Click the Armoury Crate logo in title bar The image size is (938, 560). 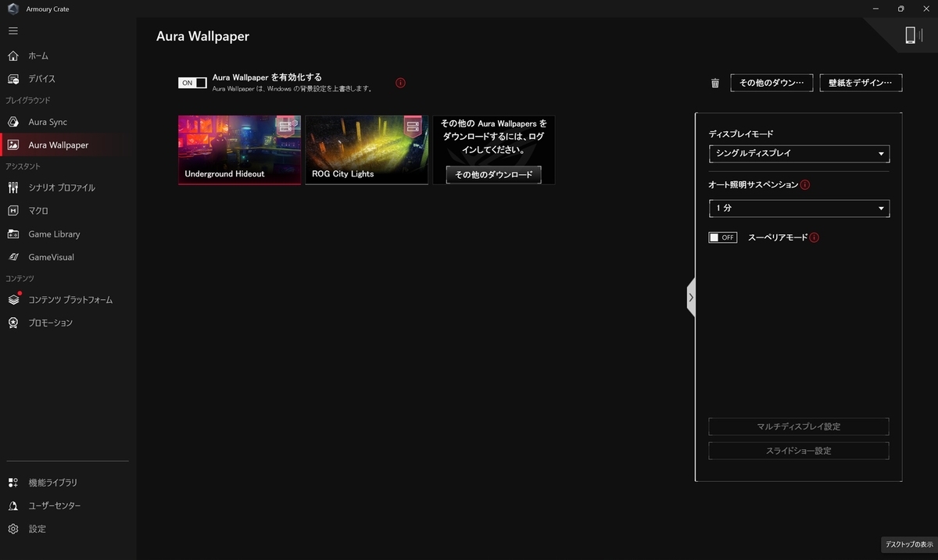click(x=13, y=9)
